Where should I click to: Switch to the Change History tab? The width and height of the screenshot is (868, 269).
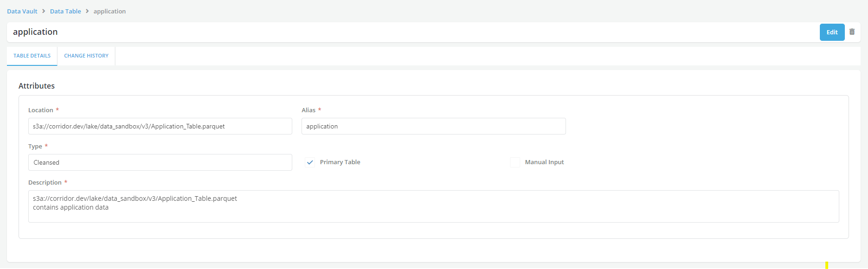click(x=86, y=56)
